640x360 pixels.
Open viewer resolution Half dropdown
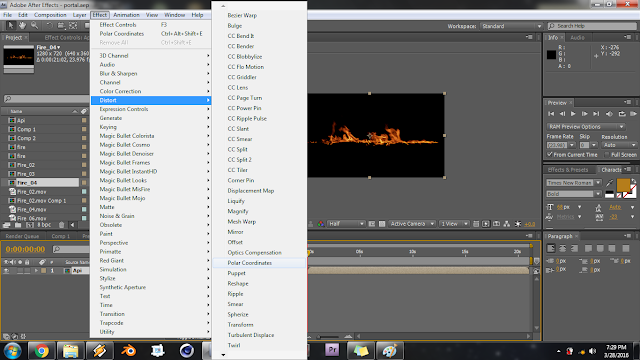(x=347, y=224)
